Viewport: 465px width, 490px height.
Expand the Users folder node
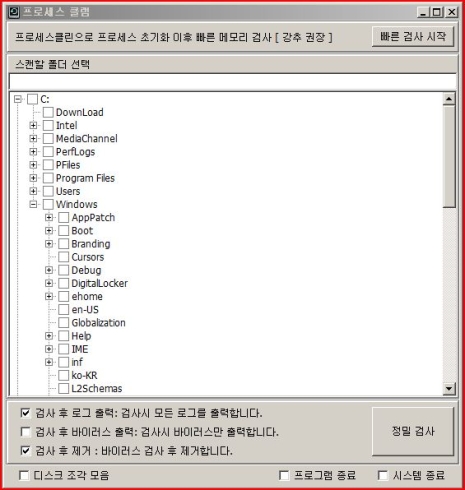[33, 191]
